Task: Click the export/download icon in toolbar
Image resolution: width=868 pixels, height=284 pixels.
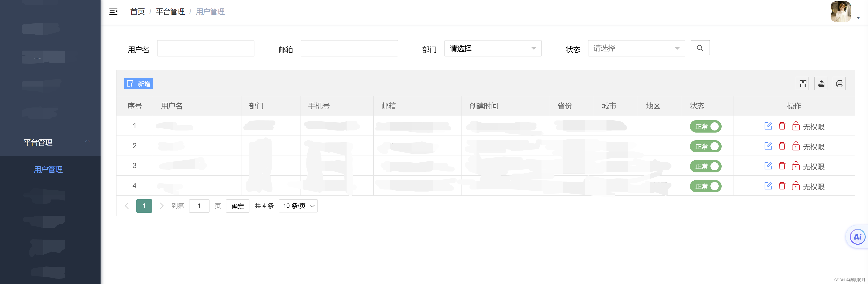Action: coord(821,84)
